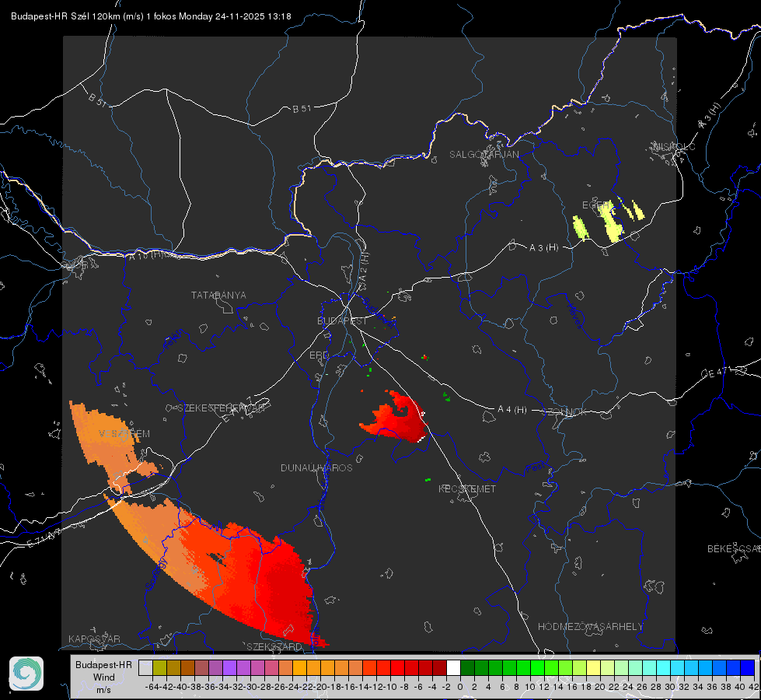Click the yellow wind echoes near Eger

608,219
